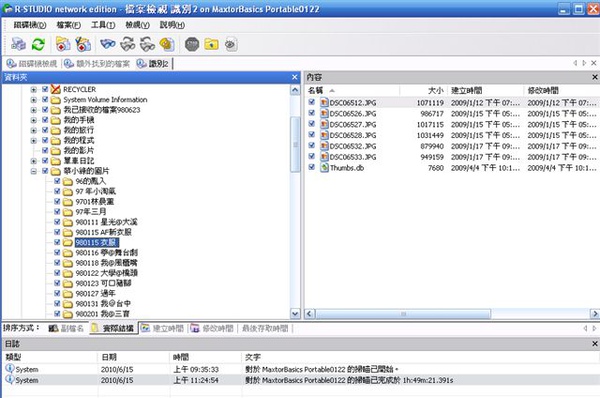Image resolution: width=600 pixels, height=398 pixels.
Task: Click the folder icon of 9701林泉里
Action: [68, 202]
